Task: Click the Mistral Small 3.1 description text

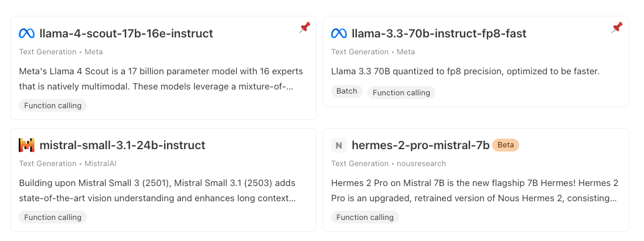Action: (x=157, y=191)
